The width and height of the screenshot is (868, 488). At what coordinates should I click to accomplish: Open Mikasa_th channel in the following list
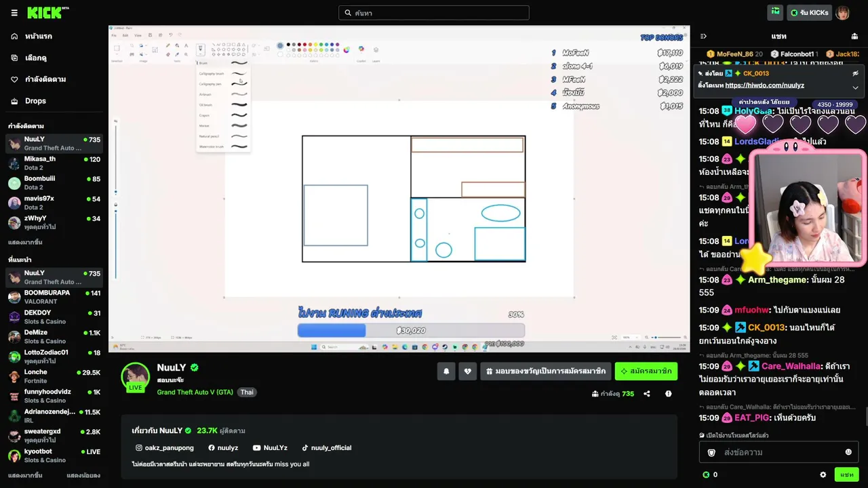click(x=54, y=163)
